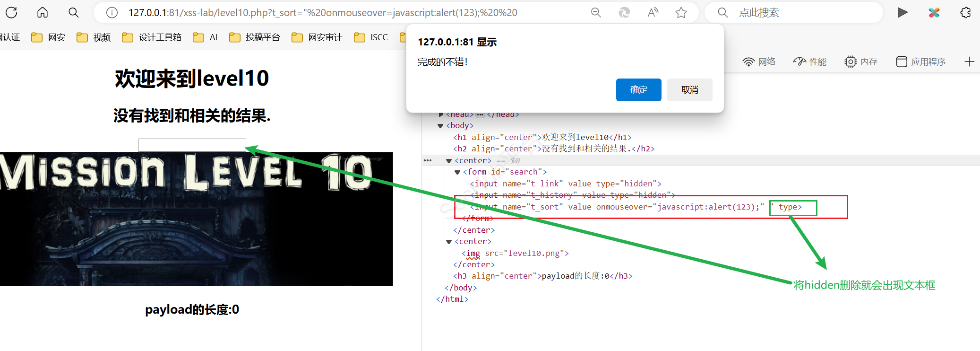Viewport: 980px width, 351px height.
Task: Expand the collapsed head element ellipsis
Action: 480,114
